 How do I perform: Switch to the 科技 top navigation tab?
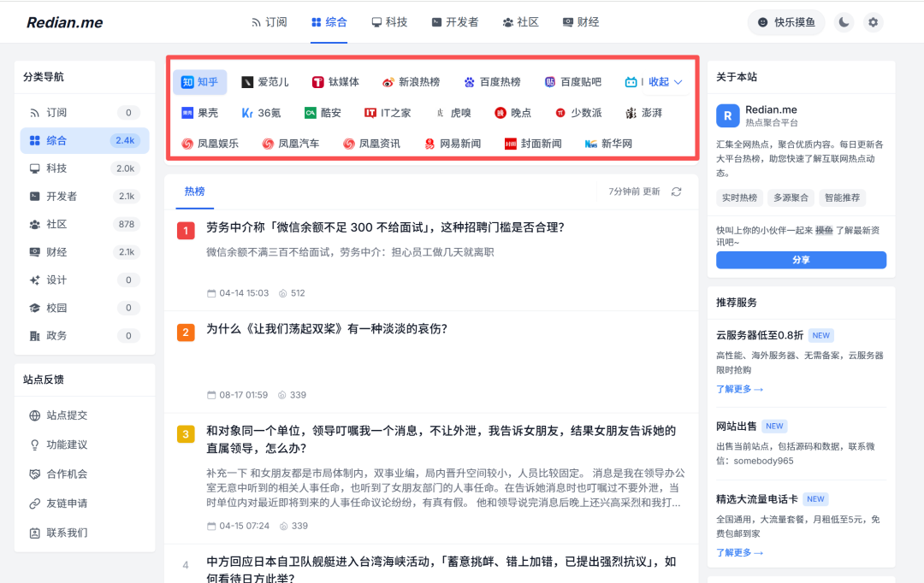point(389,22)
